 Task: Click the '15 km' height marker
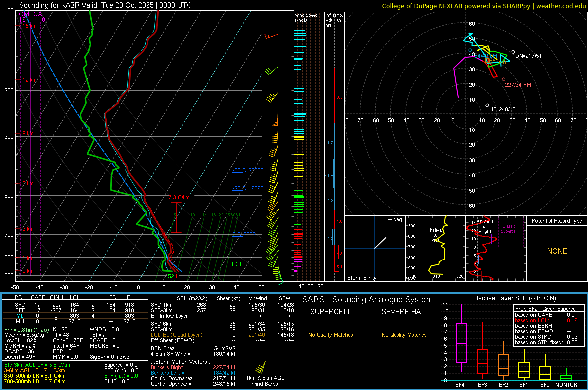point(29,26)
